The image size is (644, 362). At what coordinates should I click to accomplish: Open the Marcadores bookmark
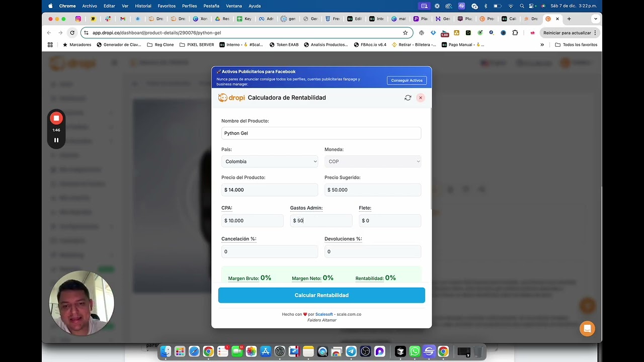coord(77,45)
